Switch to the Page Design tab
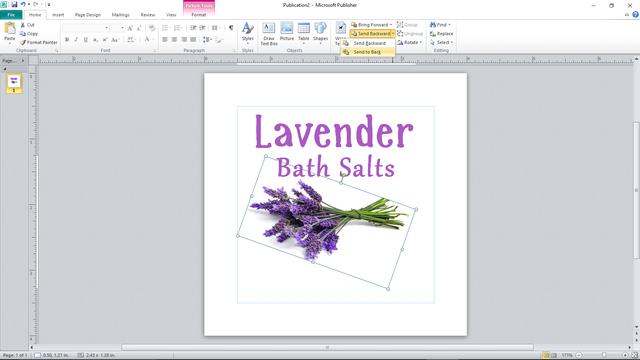Image resolution: width=640 pixels, height=360 pixels. pos(88,15)
